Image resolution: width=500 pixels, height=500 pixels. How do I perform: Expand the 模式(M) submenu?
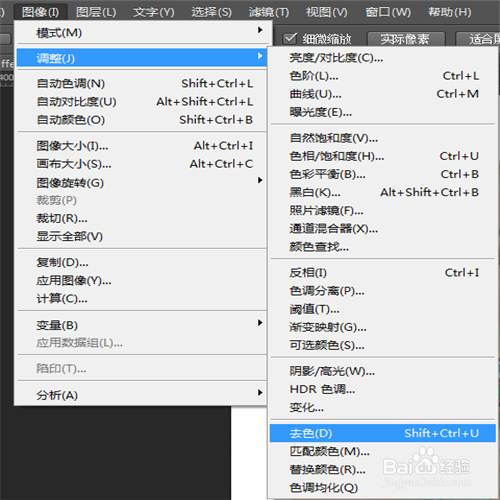pos(142,33)
